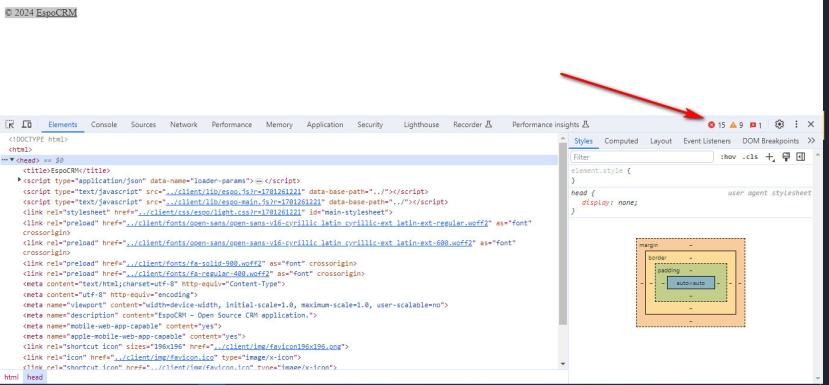Show more Styles pane tabs chevron
The height and width of the screenshot is (385, 829).
pos(812,141)
